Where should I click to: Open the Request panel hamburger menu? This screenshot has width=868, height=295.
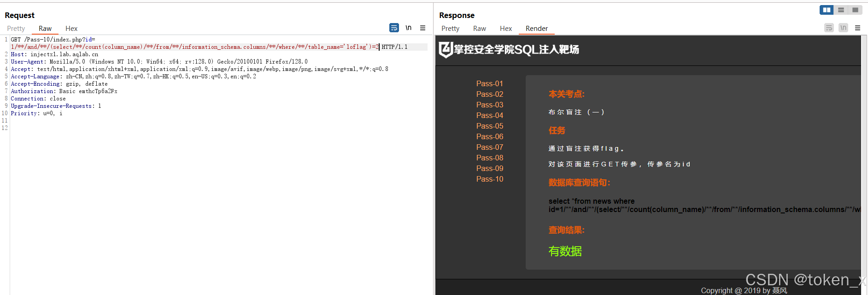422,28
